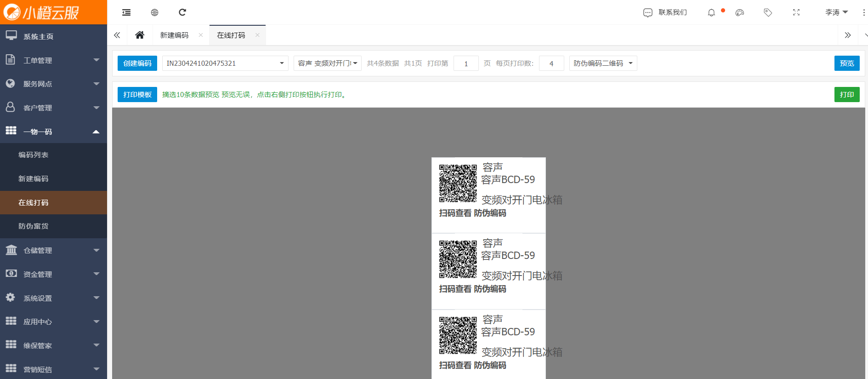Click the blue 预览 button
This screenshot has height=379, width=868.
[847, 63]
